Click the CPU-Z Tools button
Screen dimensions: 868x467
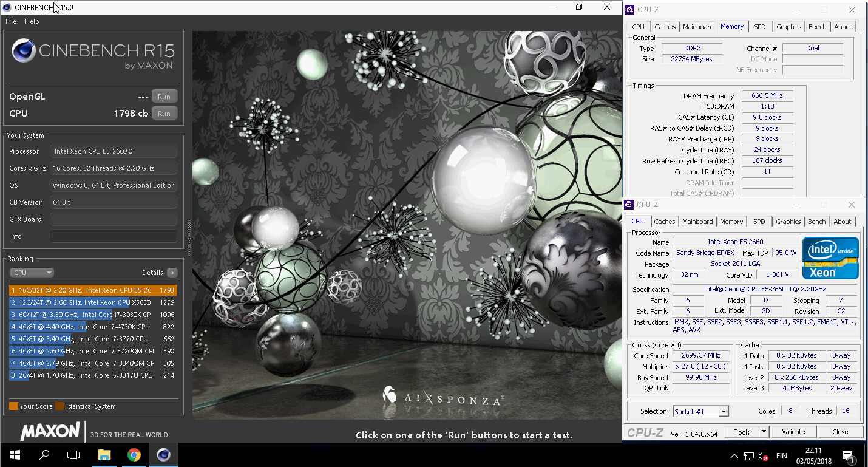click(x=742, y=432)
